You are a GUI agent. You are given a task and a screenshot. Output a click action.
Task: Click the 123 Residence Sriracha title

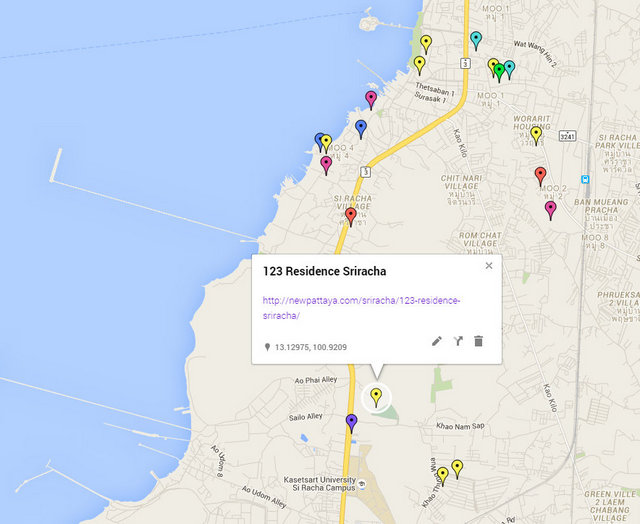324,271
